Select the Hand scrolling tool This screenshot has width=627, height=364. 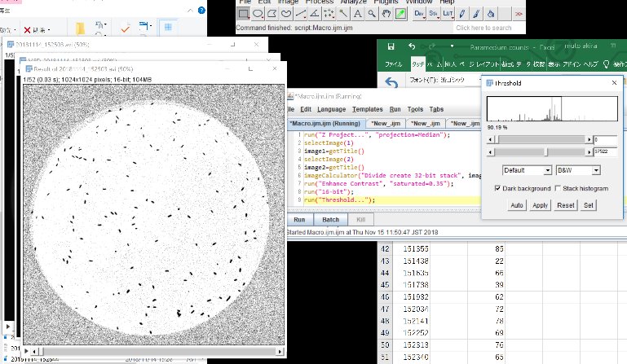coord(386,14)
